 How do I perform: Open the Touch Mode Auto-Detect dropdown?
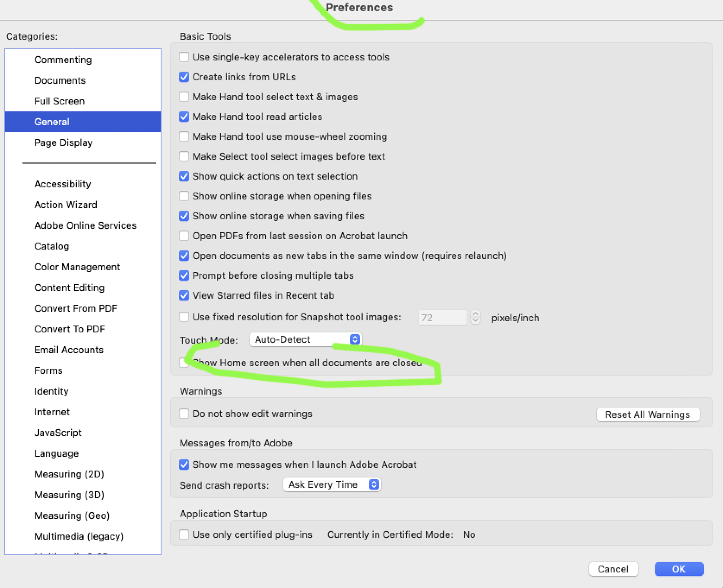305,339
